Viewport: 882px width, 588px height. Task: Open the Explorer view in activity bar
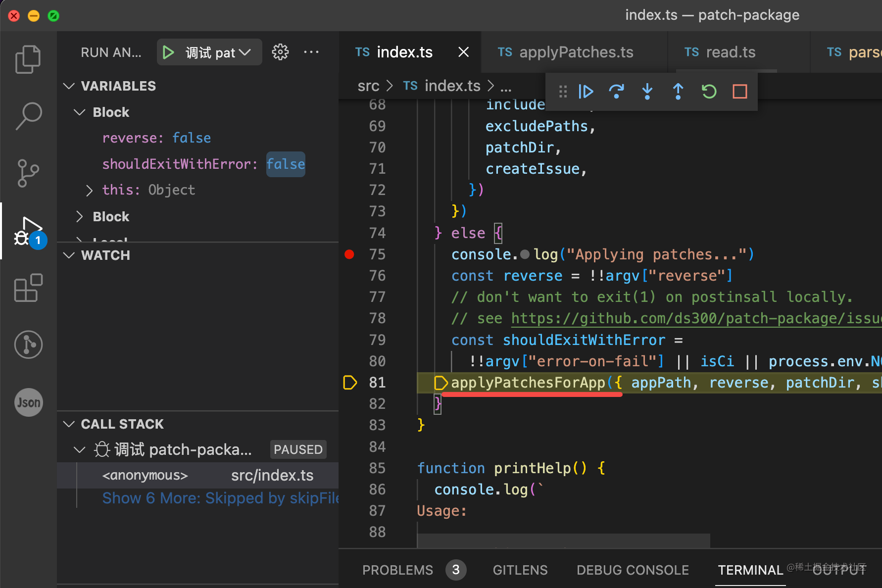pyautogui.click(x=28, y=59)
